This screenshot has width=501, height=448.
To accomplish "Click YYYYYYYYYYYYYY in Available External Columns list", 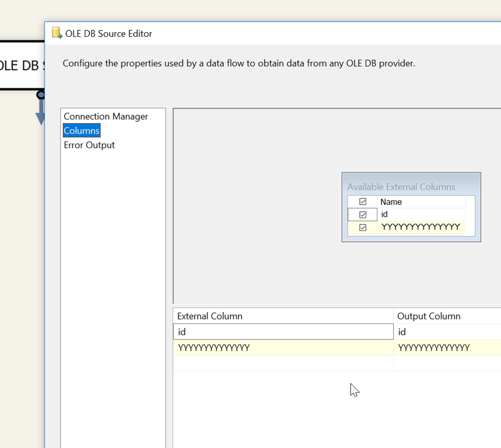I will tap(421, 227).
